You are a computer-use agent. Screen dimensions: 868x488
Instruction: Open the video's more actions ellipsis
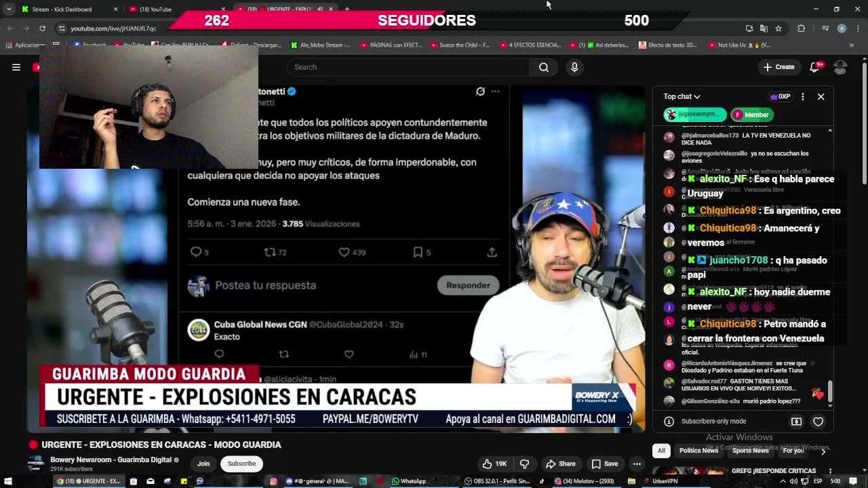coord(637,464)
